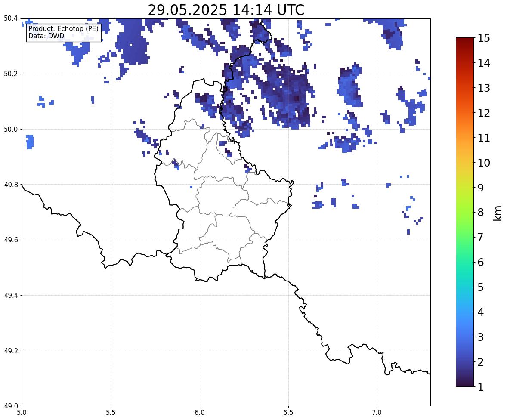Viewport: 507px width, 420px height.
Task: Click the 49.4 latitude tick label
Action: (10, 296)
